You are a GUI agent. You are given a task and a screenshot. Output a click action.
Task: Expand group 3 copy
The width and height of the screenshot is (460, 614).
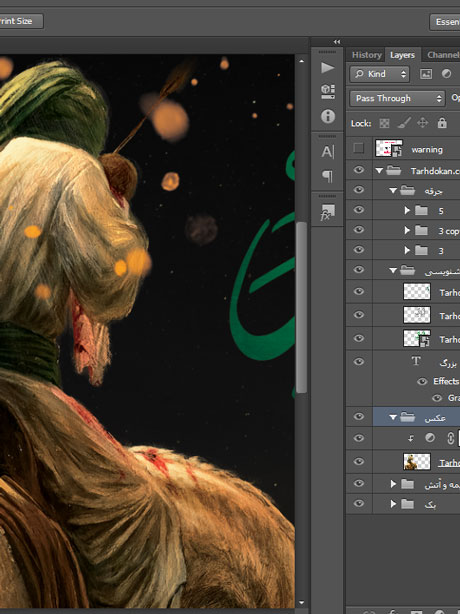coord(407,230)
